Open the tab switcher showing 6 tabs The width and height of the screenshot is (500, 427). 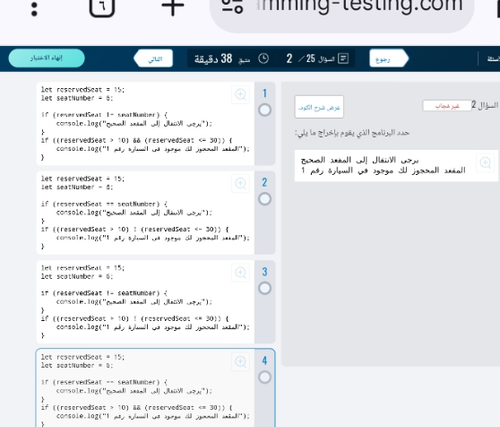point(102,7)
